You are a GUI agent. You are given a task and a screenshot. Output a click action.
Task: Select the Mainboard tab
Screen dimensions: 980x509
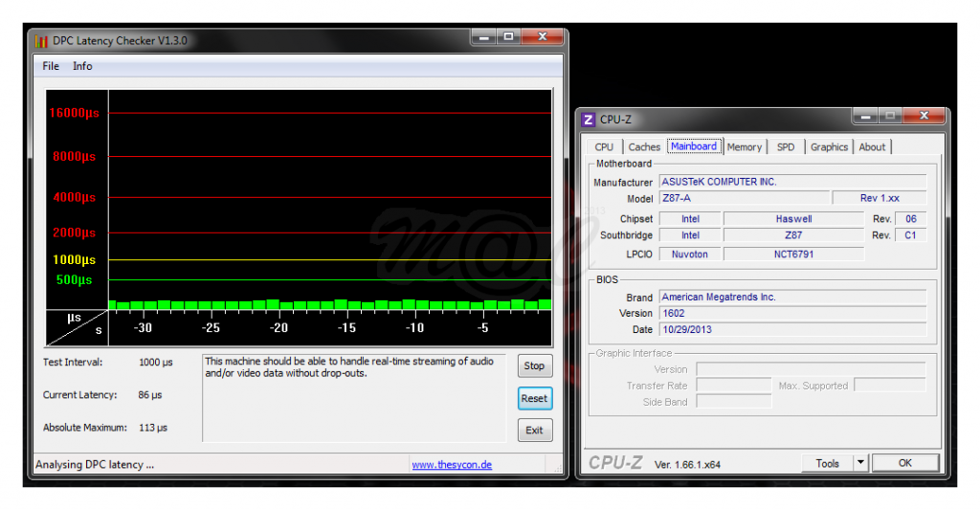[694, 146]
